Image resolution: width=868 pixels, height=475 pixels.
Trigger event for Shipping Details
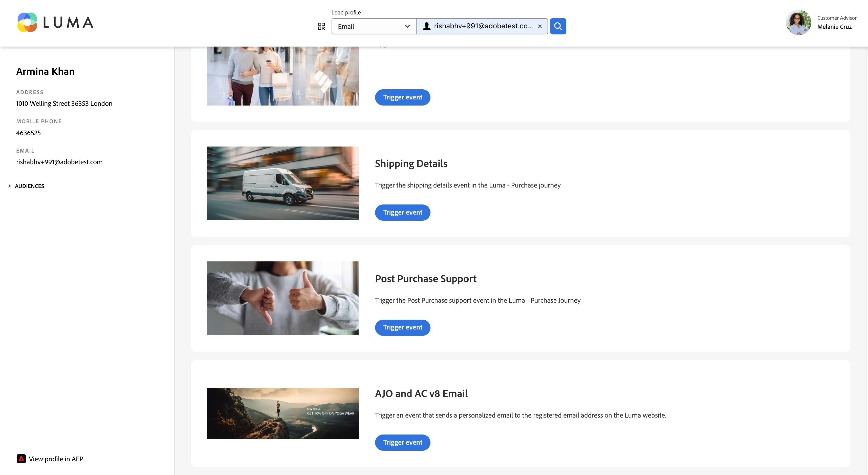(x=403, y=212)
